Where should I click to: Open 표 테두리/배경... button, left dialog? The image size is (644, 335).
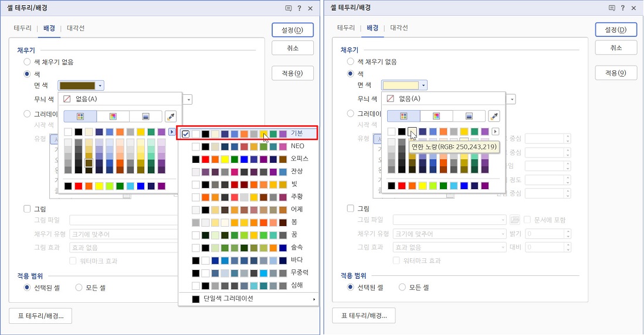pyautogui.click(x=40, y=316)
